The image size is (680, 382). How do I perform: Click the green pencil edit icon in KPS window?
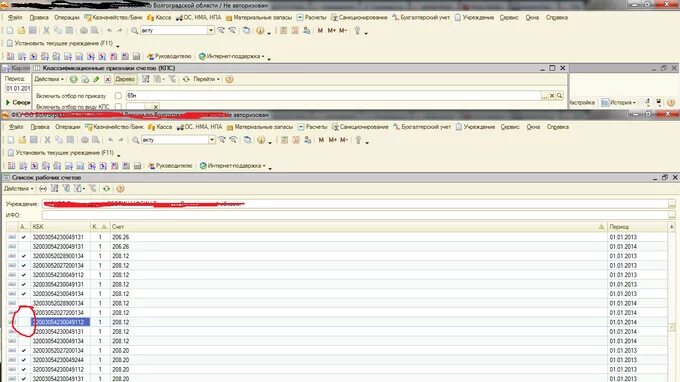coord(96,79)
